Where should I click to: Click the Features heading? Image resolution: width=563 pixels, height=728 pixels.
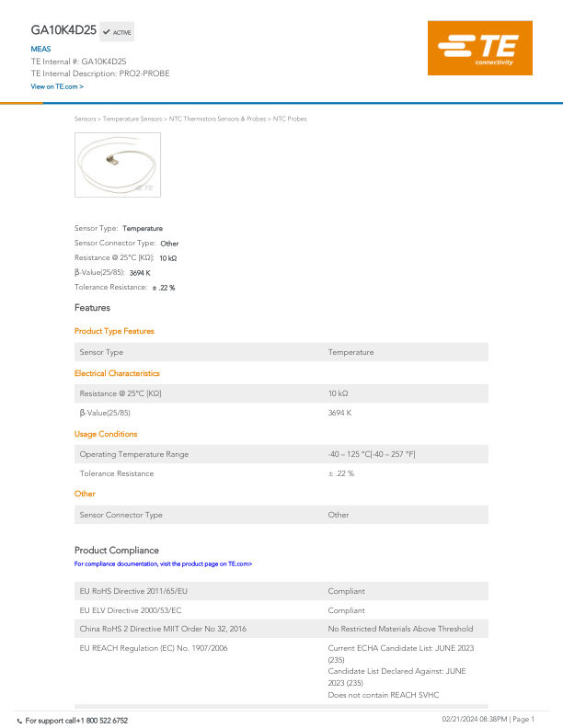[x=92, y=308]
